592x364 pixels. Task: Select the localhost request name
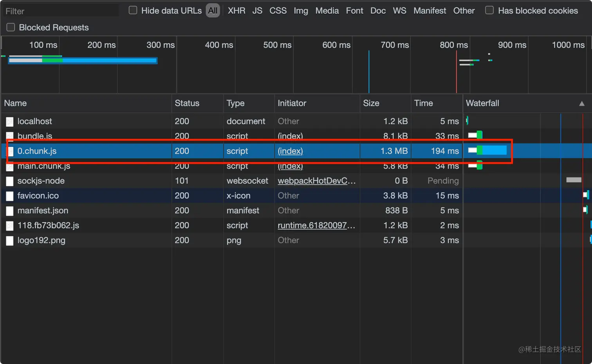[34, 121]
